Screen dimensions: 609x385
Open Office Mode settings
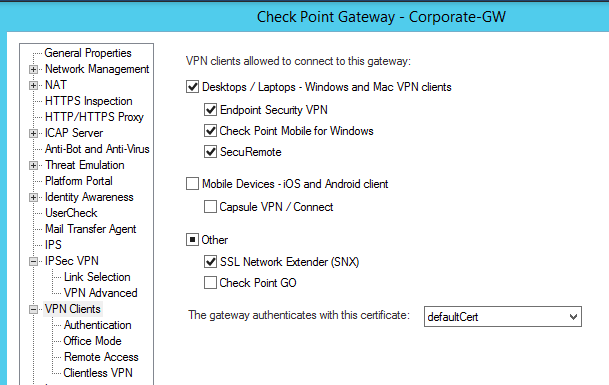coord(92,341)
